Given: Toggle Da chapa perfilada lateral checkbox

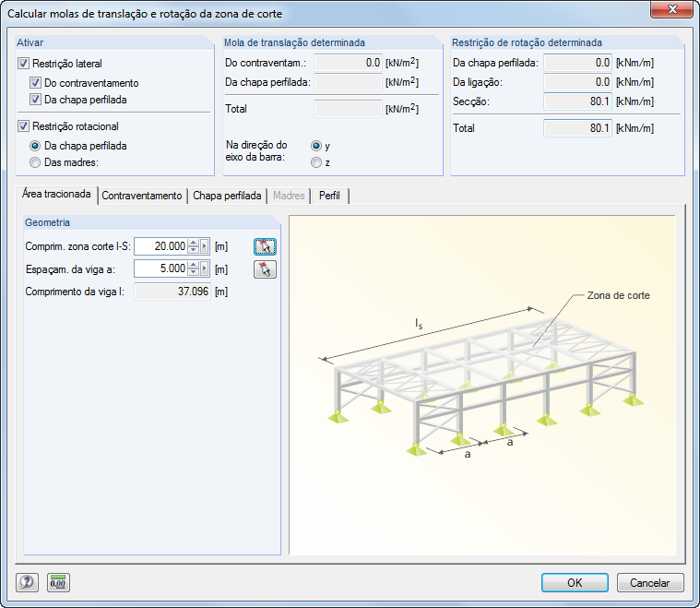Looking at the screenshot, I should [35, 99].
